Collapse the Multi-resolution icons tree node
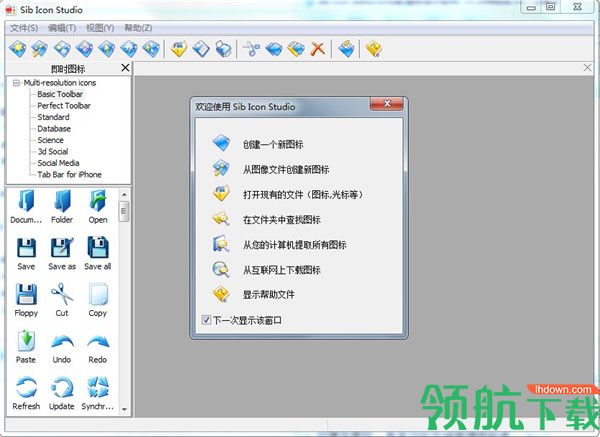600x437 pixels. 16,83
